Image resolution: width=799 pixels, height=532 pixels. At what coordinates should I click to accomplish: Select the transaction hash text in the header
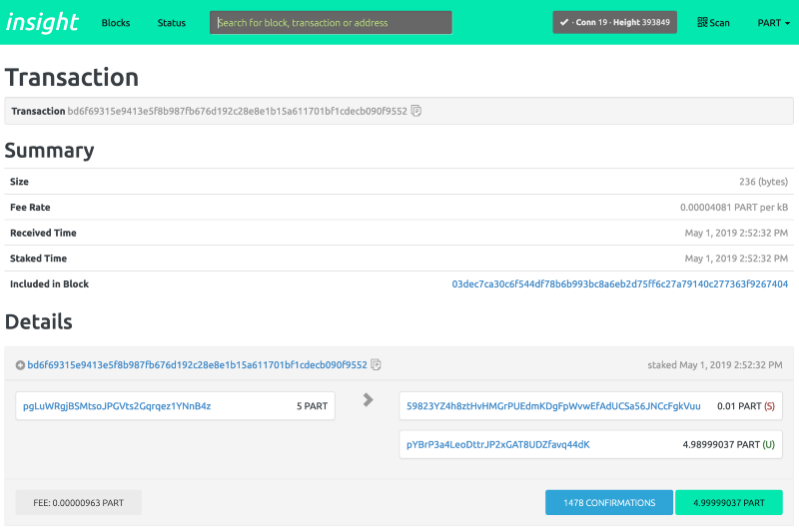tap(238, 111)
